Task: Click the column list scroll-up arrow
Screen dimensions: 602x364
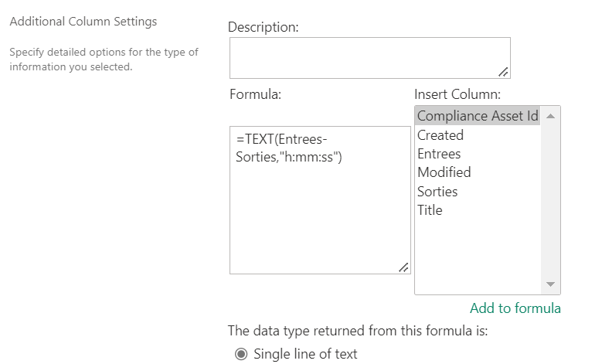Action: point(551,116)
